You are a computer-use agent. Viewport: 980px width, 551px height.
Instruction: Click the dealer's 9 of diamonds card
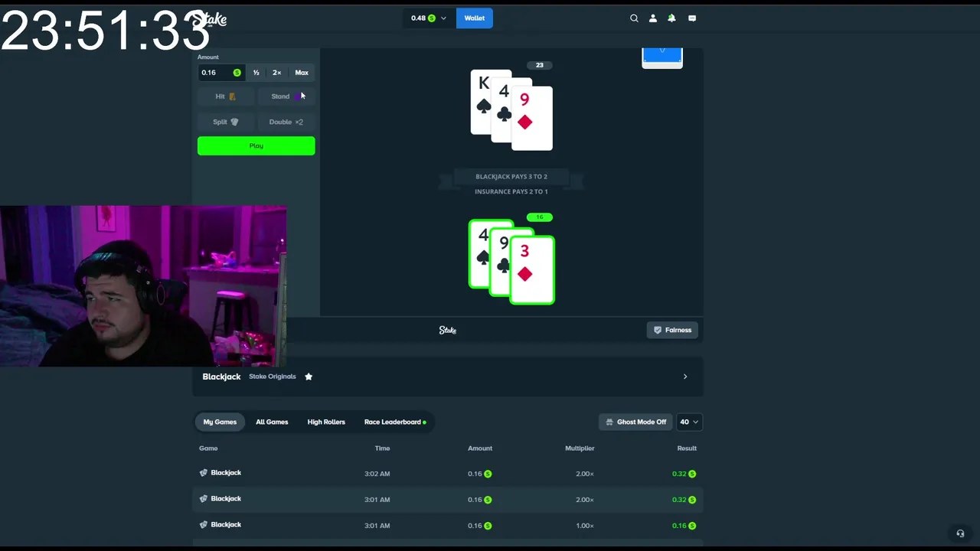click(532, 118)
